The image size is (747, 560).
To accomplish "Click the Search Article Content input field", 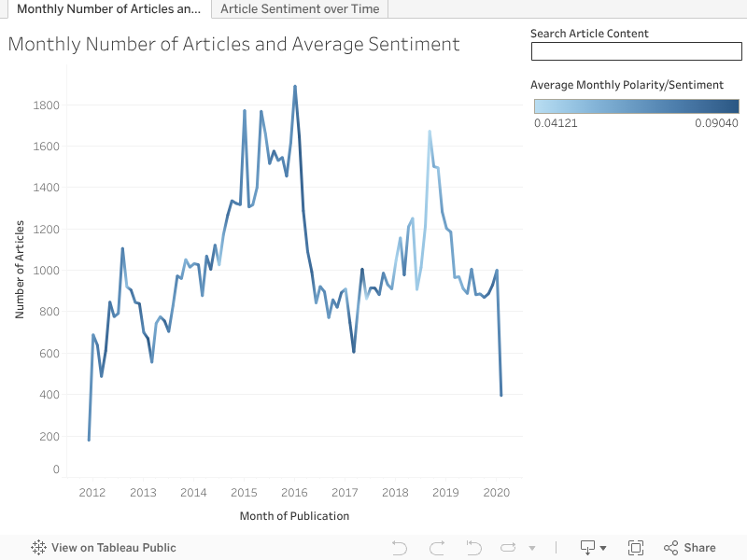I will click(635, 50).
